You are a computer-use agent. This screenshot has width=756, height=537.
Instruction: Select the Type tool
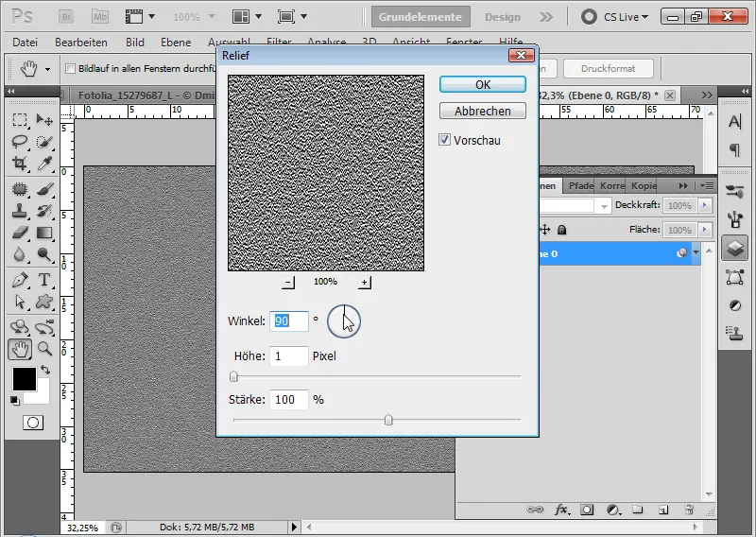pos(44,280)
